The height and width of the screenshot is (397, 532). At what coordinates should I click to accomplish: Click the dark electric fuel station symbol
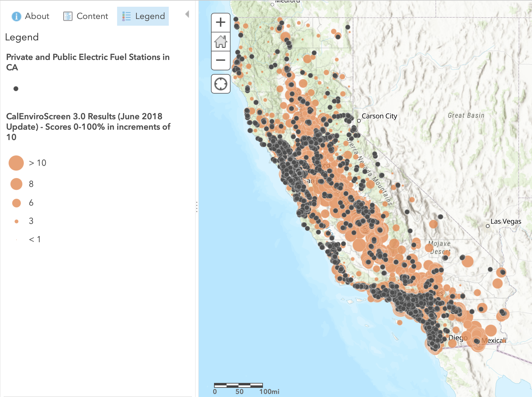tap(16, 89)
